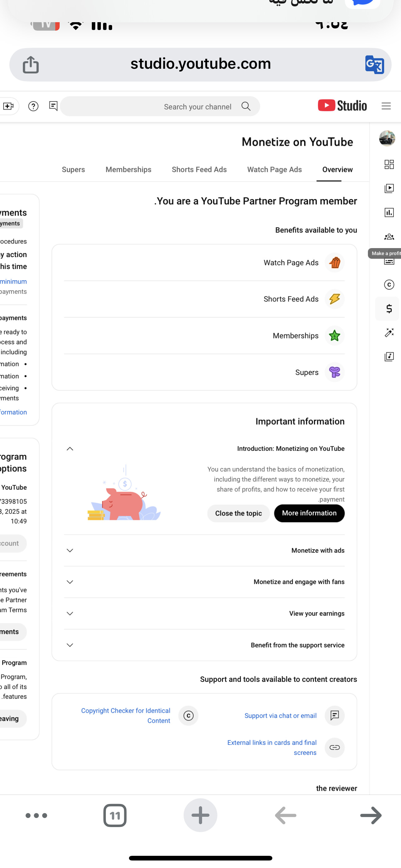Image resolution: width=401 pixels, height=868 pixels.
Task: Click the Memberships green star icon
Action: pyautogui.click(x=334, y=336)
